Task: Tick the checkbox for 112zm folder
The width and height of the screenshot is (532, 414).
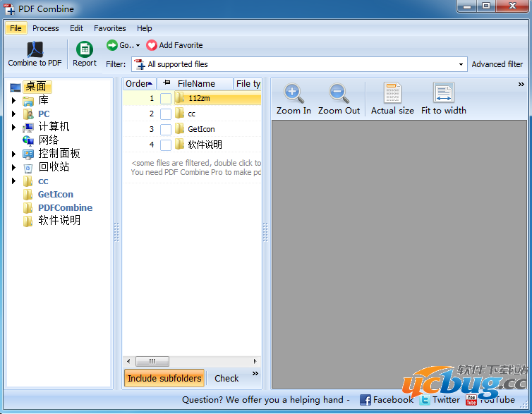Action: [x=166, y=99]
